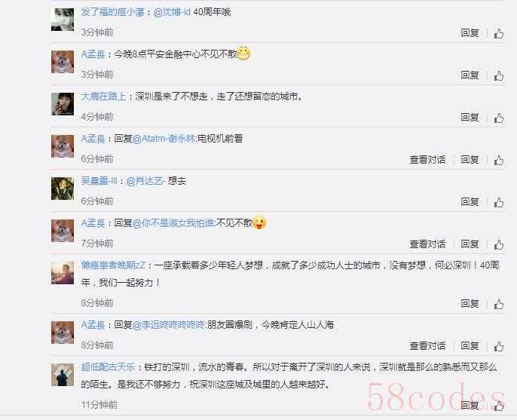Like the comment about 40周年哦
The height and width of the screenshot is (420, 517).
(499, 33)
